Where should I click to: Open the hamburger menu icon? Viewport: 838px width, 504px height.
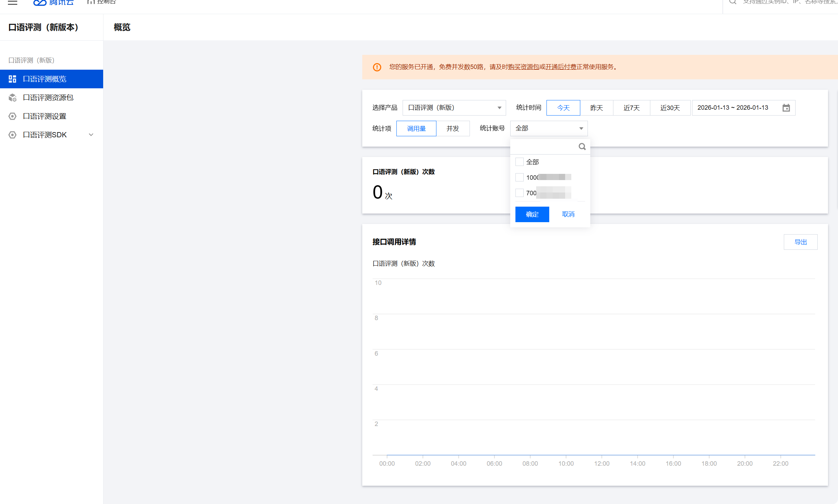(x=12, y=2)
